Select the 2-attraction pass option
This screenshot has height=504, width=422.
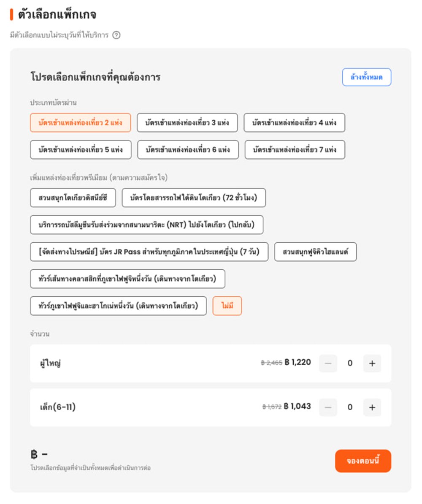coord(80,123)
